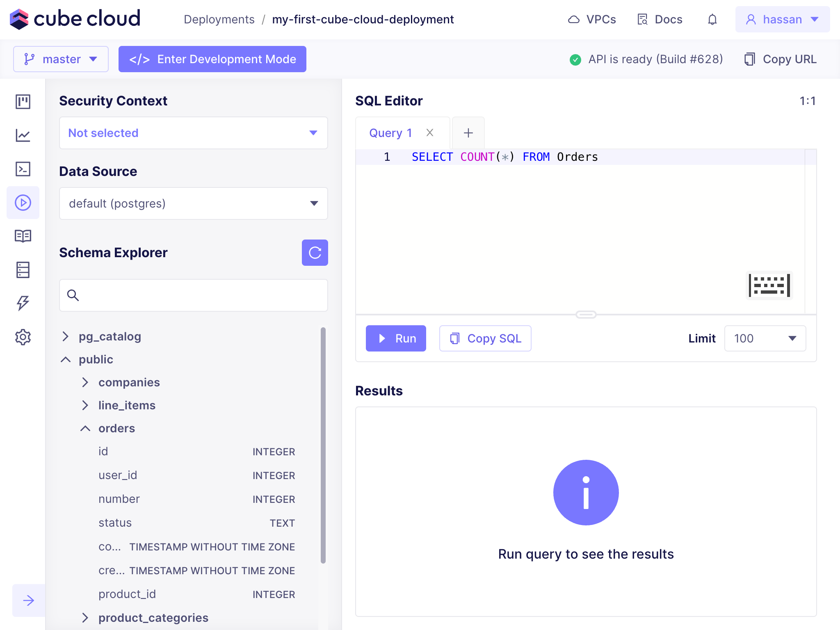
Task: Expand the sidebar with arrow button
Action: [x=29, y=600]
